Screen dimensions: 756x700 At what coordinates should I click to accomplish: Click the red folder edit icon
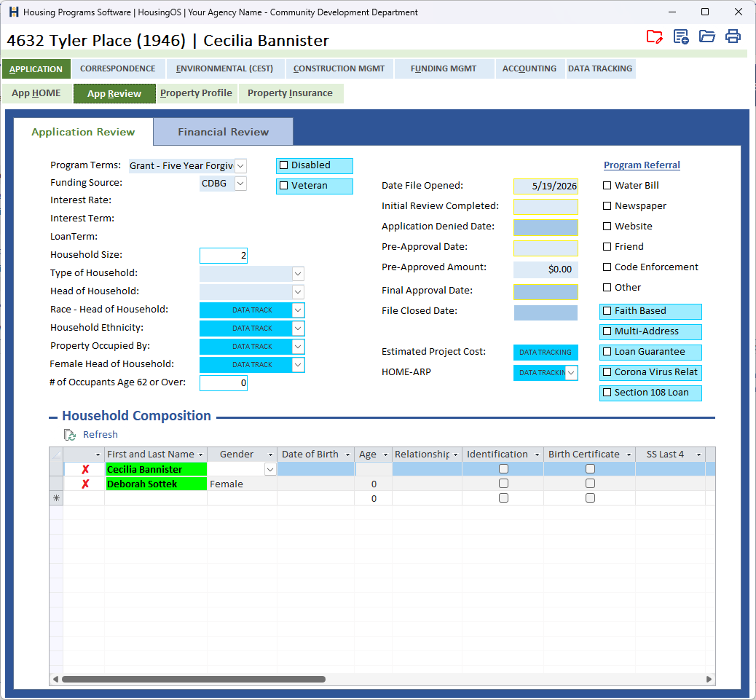pos(654,36)
